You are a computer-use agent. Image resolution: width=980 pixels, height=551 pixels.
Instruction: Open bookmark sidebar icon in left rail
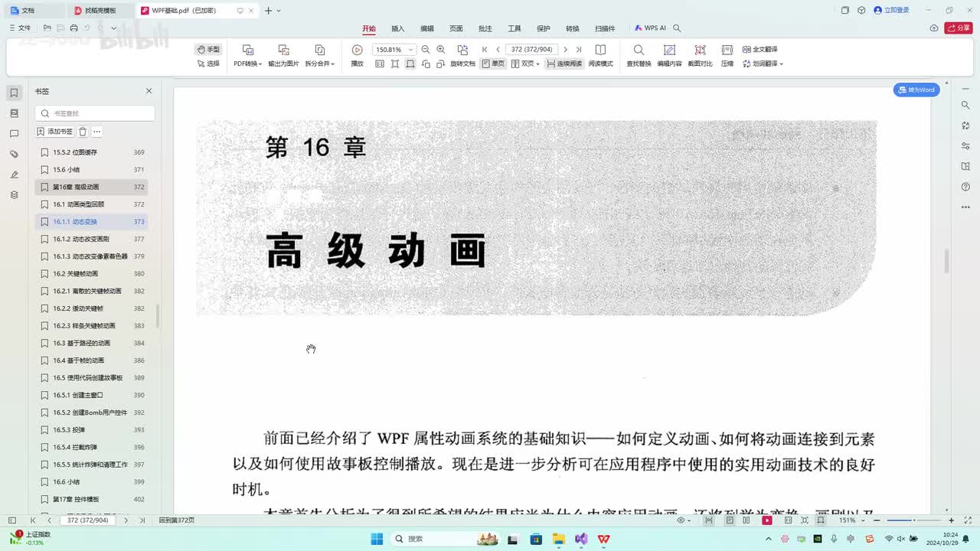click(14, 93)
